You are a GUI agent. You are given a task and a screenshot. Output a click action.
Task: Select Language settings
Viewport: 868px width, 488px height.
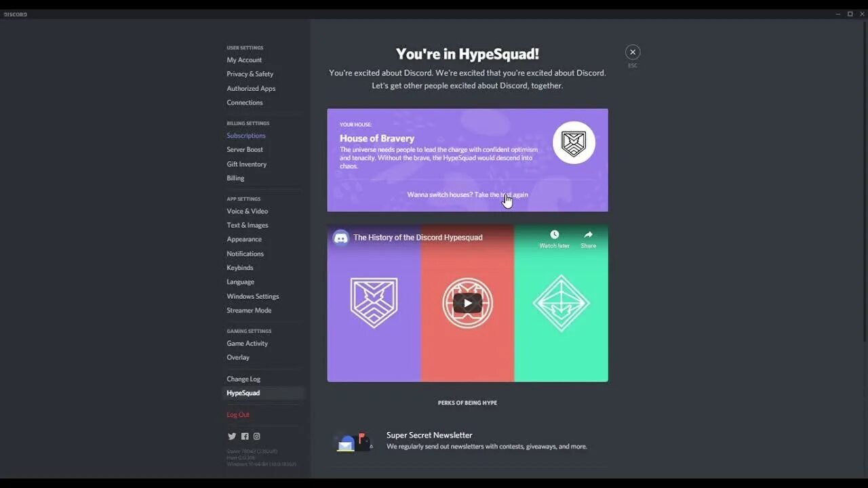(240, 282)
